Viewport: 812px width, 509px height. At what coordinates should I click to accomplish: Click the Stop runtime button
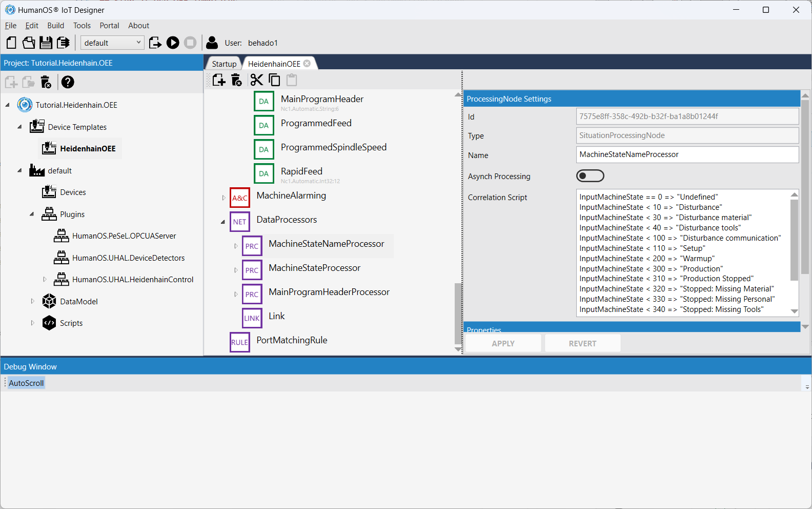tap(190, 43)
